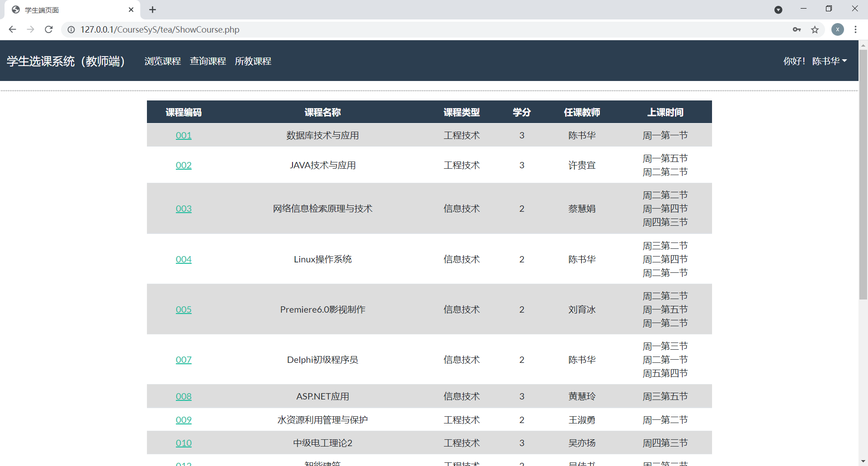This screenshot has height=466, width=868.
Task: Click the 课程名称 column header
Action: coord(323,112)
